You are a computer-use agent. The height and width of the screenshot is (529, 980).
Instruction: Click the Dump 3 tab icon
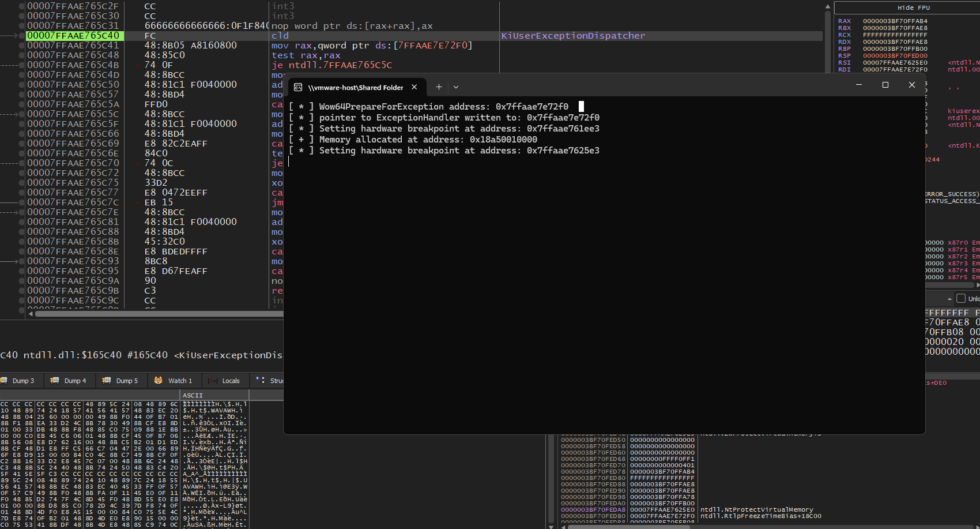tap(4, 381)
